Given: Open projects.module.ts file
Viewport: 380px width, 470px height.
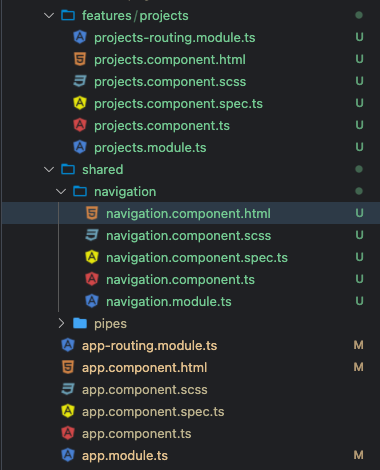Looking at the screenshot, I should coord(150,148).
